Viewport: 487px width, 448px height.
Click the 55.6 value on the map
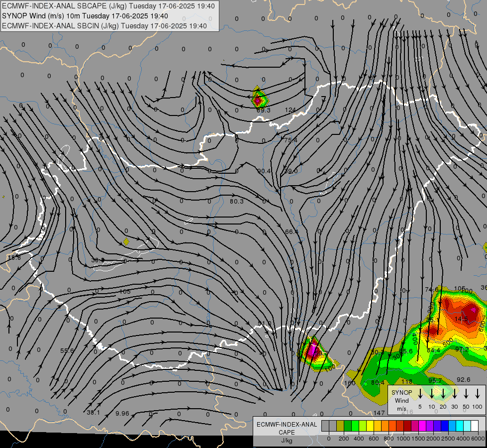(67, 351)
